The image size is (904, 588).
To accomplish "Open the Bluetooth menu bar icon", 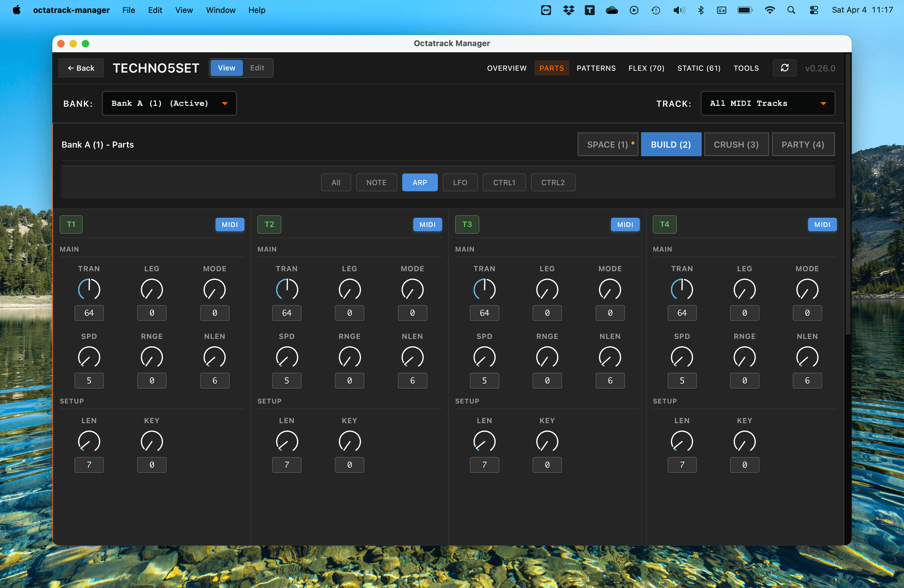I will tap(701, 10).
